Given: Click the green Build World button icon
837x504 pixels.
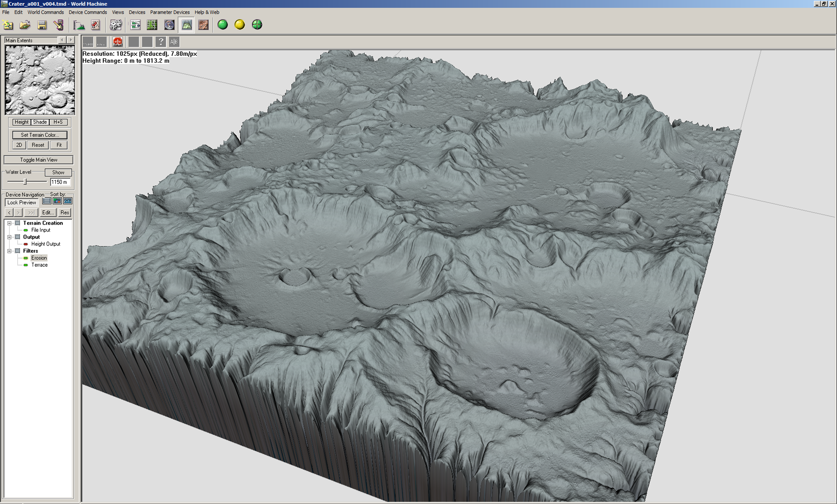Looking at the screenshot, I should pos(223,25).
